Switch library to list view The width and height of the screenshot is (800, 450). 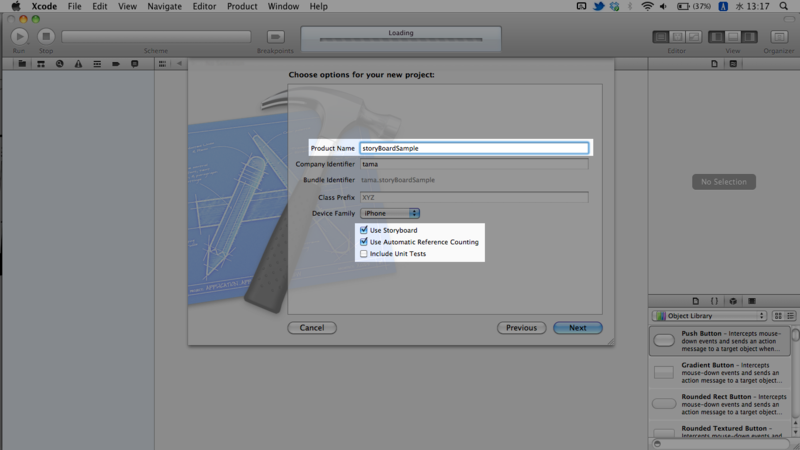click(x=790, y=316)
